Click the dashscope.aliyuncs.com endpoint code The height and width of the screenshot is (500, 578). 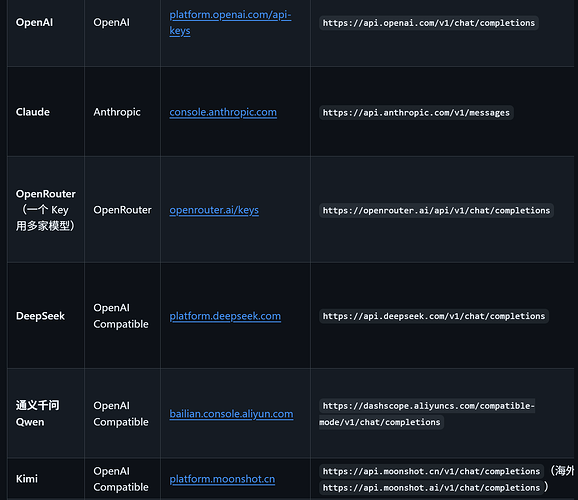point(427,414)
